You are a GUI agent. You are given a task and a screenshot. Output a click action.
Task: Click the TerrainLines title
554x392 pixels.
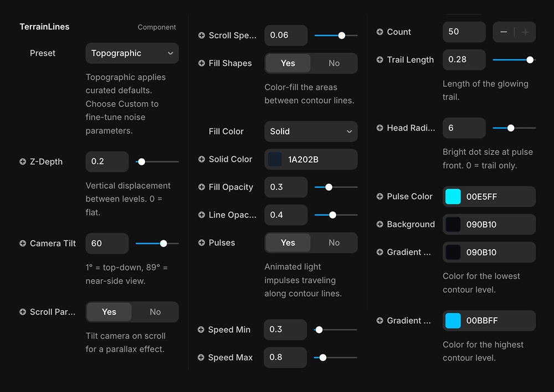click(44, 27)
